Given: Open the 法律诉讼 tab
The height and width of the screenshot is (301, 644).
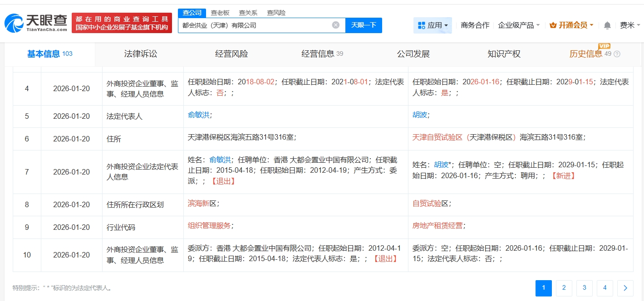Looking at the screenshot, I should [x=141, y=54].
